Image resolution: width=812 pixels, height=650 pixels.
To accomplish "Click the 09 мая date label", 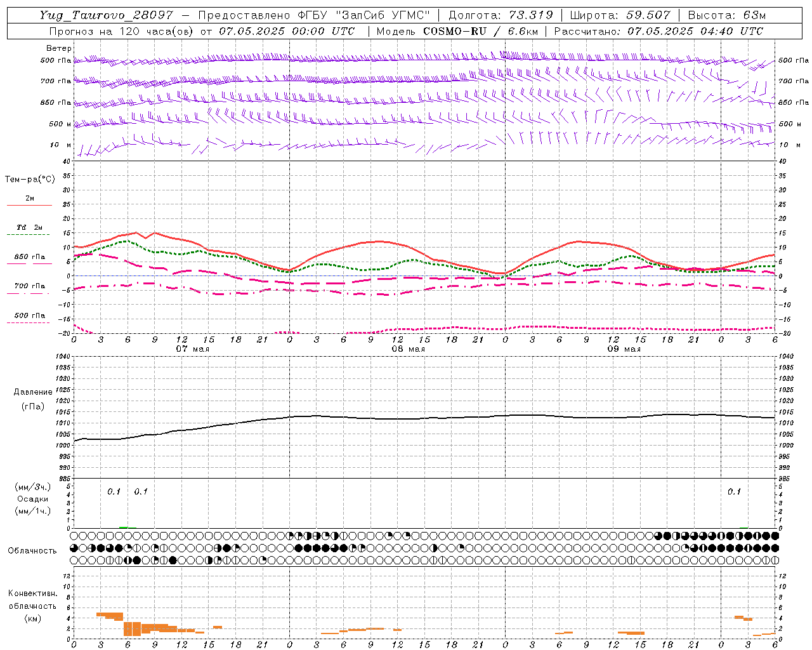I will tap(624, 349).
